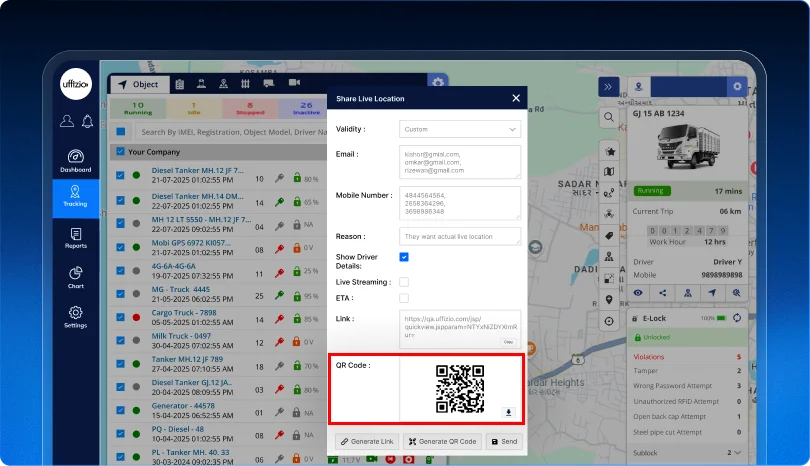The width and height of the screenshot is (810, 466).
Task: Open the video camera tab icon
Action: pos(294,83)
